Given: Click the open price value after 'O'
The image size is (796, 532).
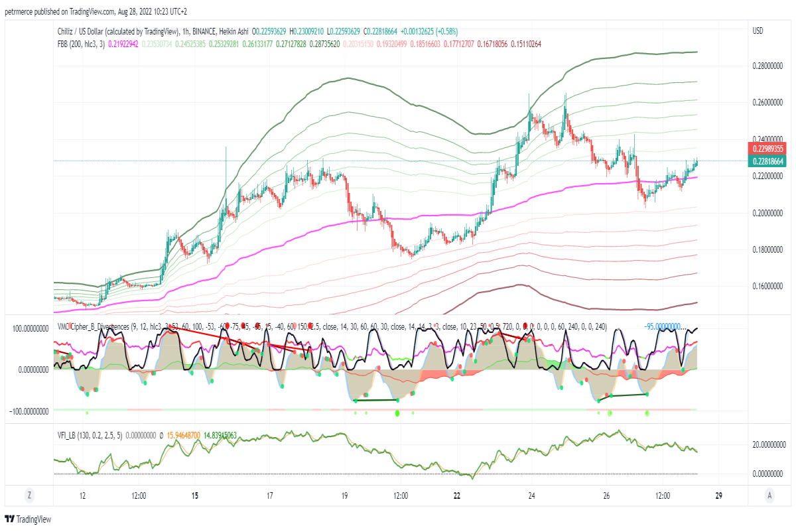Looking at the screenshot, I should 271,31.
